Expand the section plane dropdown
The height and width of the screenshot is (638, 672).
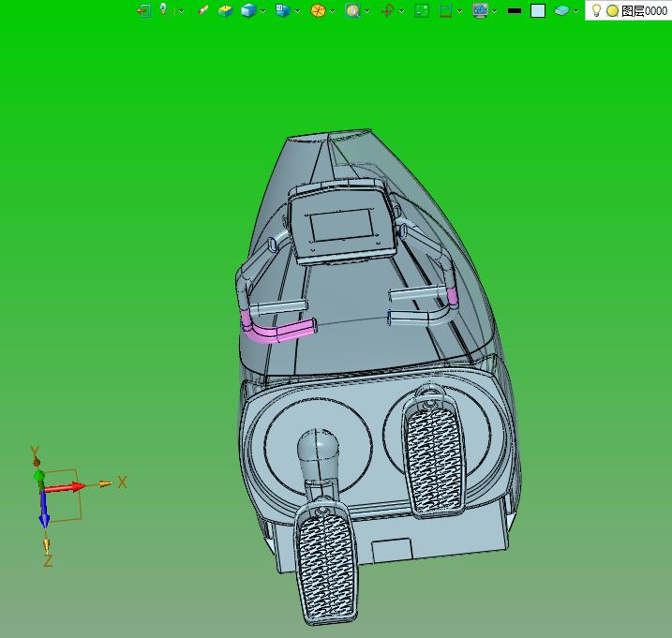[x=460, y=11]
